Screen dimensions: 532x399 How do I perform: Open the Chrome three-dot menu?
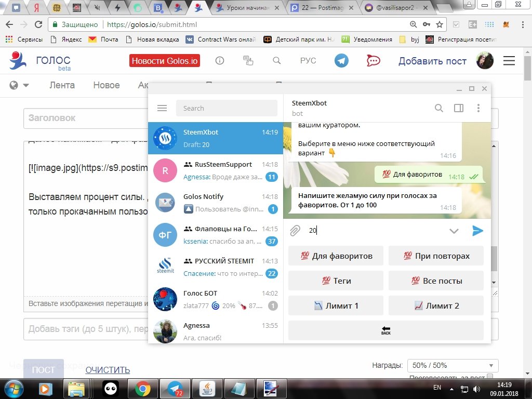click(523, 24)
